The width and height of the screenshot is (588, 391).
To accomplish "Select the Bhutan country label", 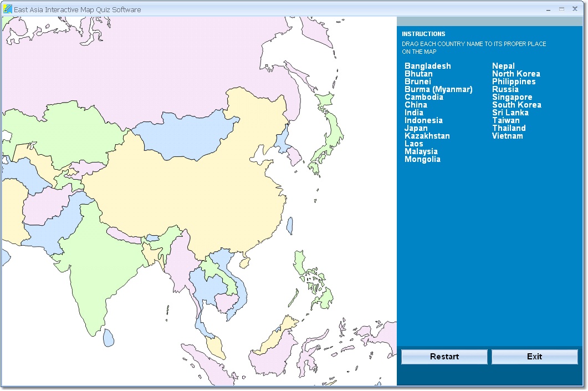I will [x=418, y=74].
